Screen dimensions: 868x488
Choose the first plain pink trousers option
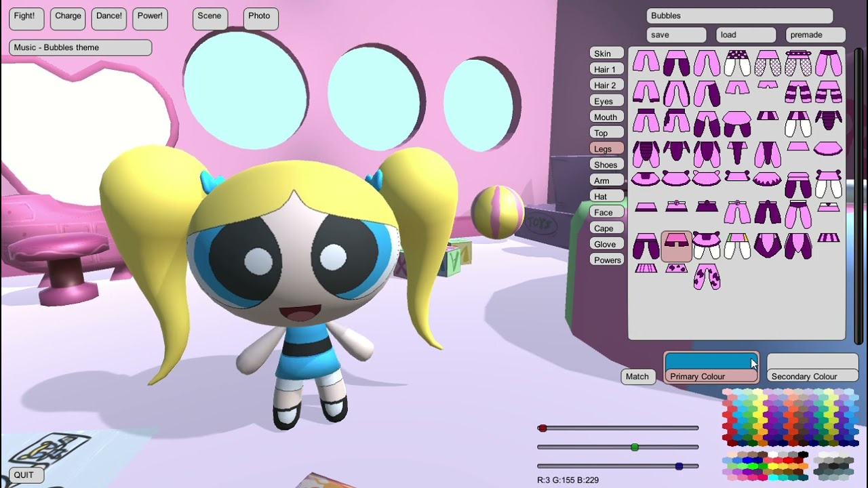coord(646,62)
